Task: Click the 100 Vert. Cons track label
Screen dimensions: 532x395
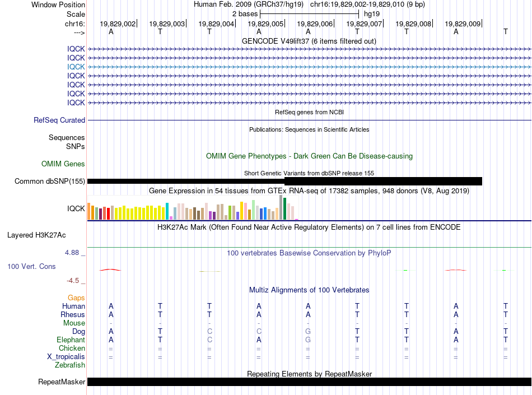Action: [x=31, y=266]
